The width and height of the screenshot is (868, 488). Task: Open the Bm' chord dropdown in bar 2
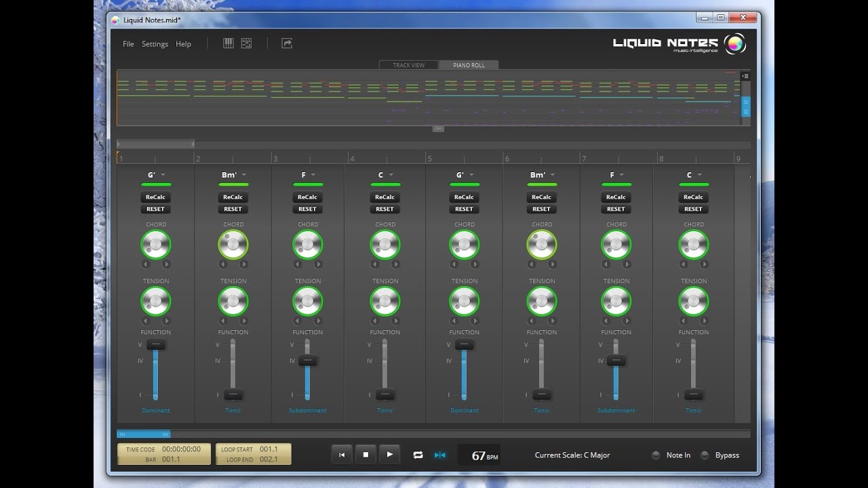[243, 175]
